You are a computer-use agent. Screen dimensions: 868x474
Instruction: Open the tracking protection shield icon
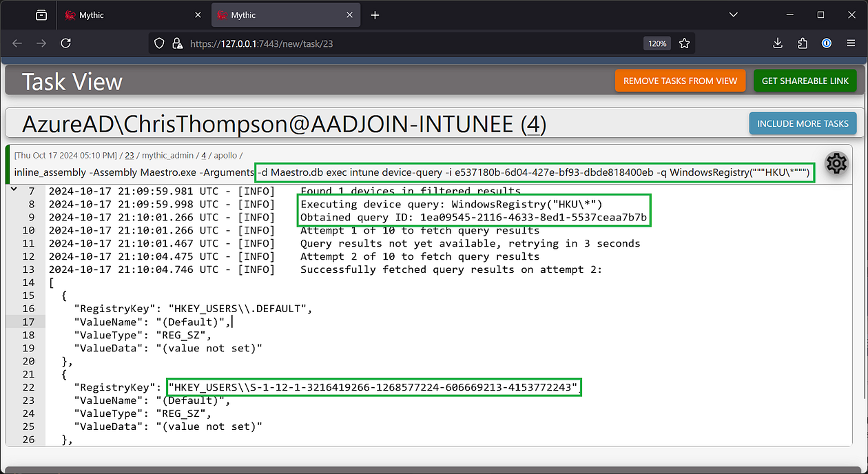click(159, 43)
